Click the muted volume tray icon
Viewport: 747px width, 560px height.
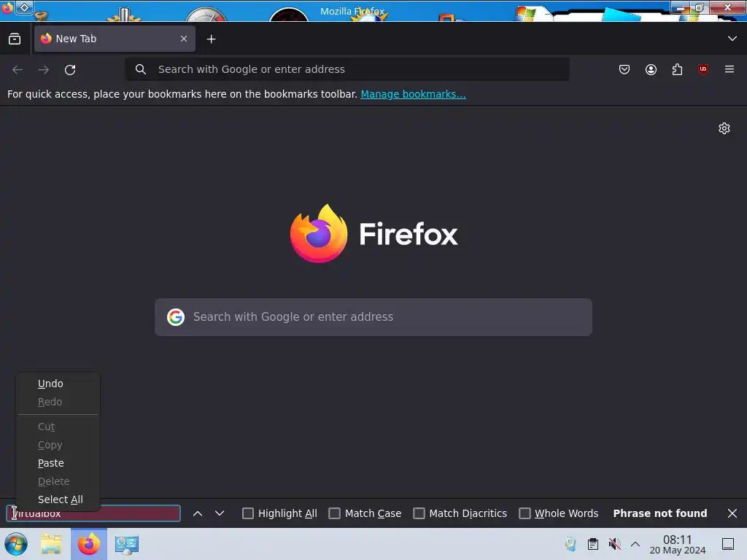pos(614,544)
